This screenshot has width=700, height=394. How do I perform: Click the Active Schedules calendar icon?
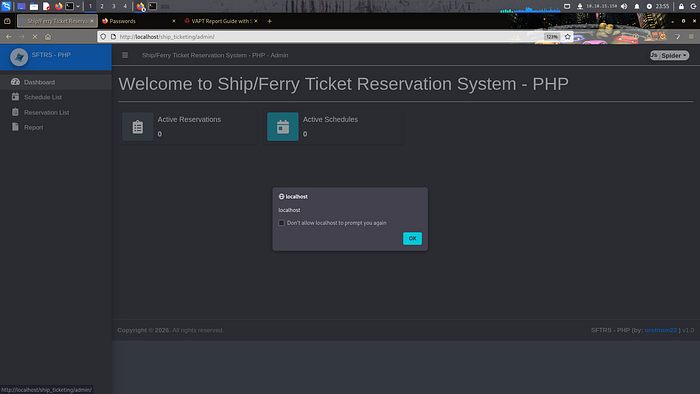283,127
